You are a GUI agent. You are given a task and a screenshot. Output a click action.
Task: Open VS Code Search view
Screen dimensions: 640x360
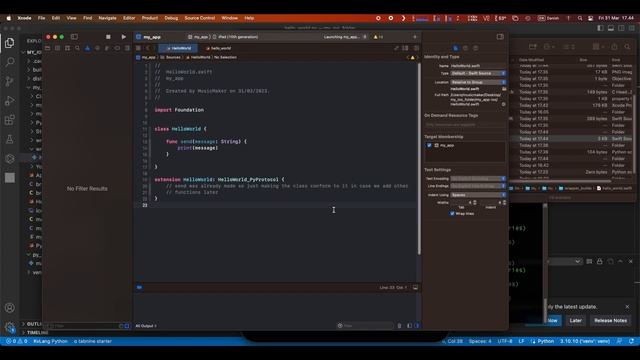[9, 62]
